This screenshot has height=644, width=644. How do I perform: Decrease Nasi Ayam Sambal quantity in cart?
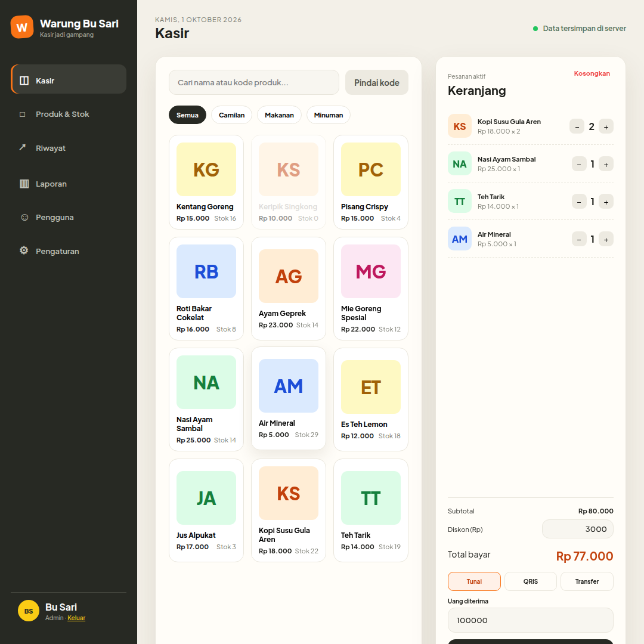coord(579,164)
